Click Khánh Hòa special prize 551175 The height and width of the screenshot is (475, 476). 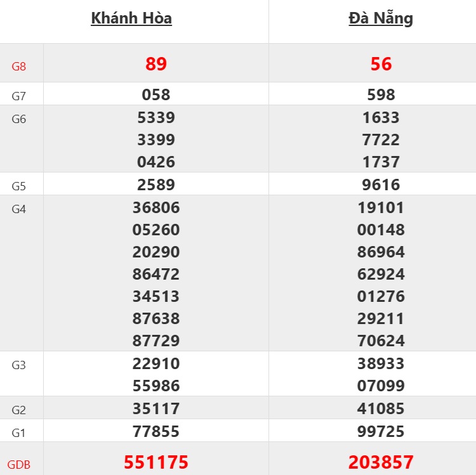pos(156,462)
